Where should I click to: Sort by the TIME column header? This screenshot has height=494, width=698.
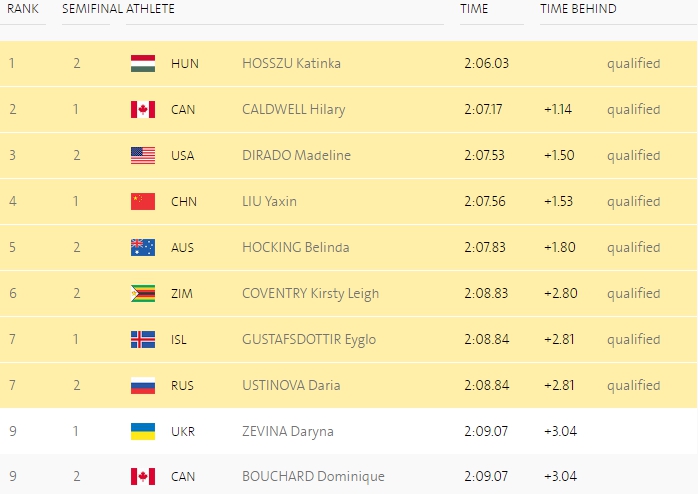coord(474,9)
